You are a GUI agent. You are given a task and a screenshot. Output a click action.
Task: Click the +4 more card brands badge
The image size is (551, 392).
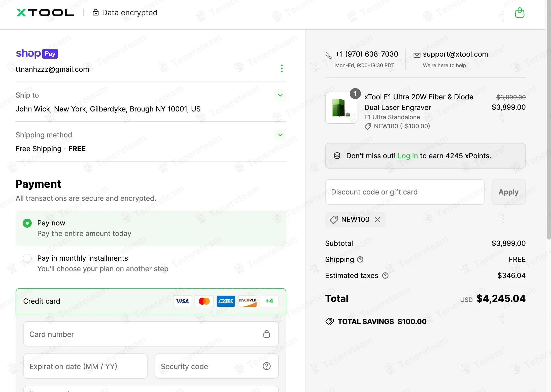point(269,301)
